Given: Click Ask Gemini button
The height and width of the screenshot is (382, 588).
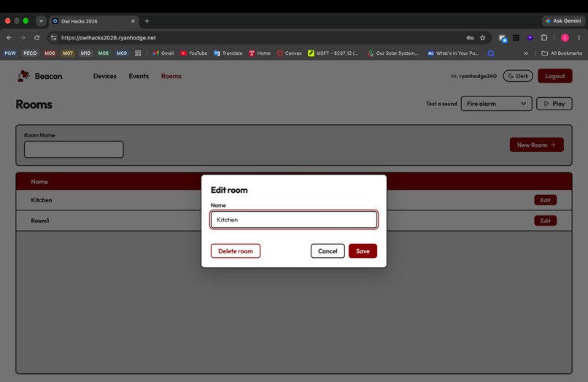Looking at the screenshot, I should (x=563, y=21).
